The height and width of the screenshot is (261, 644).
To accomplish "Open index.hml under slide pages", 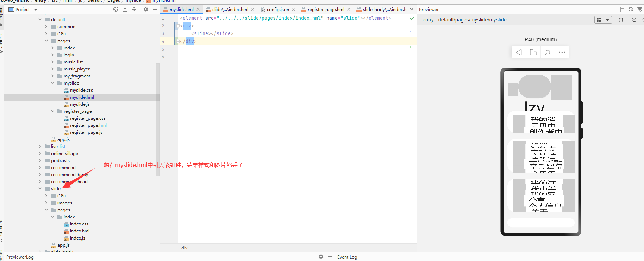I will pos(80,231).
